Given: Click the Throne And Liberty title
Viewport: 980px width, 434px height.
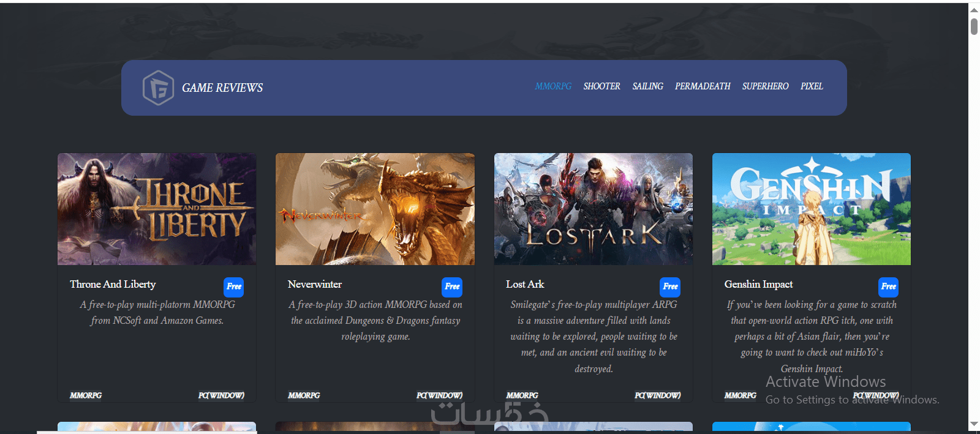Looking at the screenshot, I should point(113,284).
